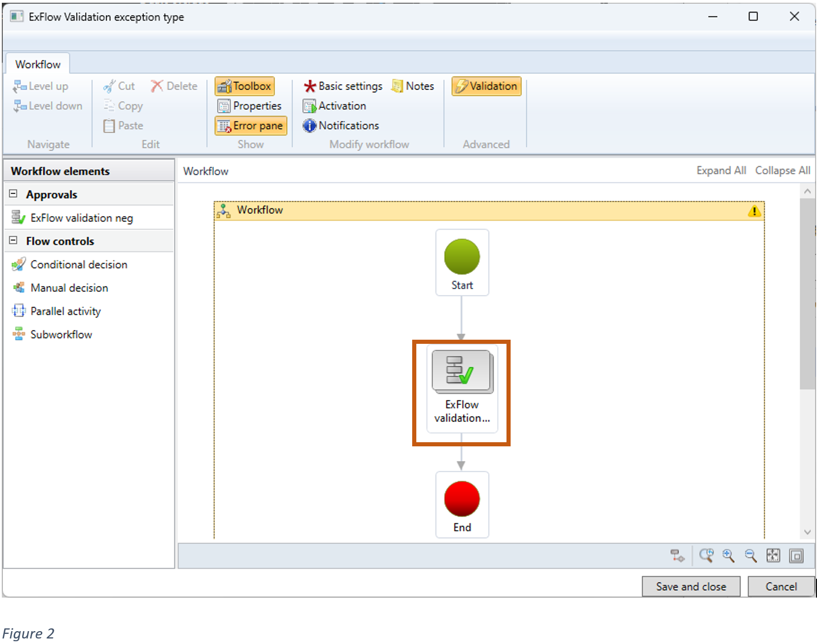The image size is (817, 644).
Task: Click the zoom out icon
Action: point(751,556)
